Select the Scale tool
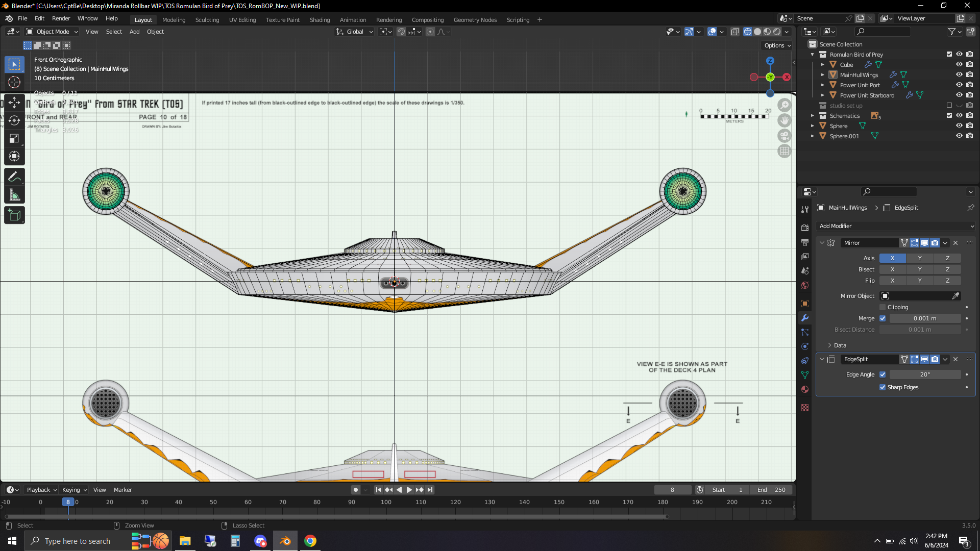The width and height of the screenshot is (980, 551). click(14, 138)
